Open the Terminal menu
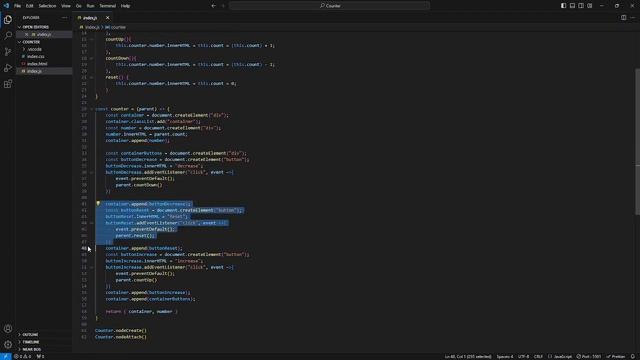640x360 pixels. point(108,6)
